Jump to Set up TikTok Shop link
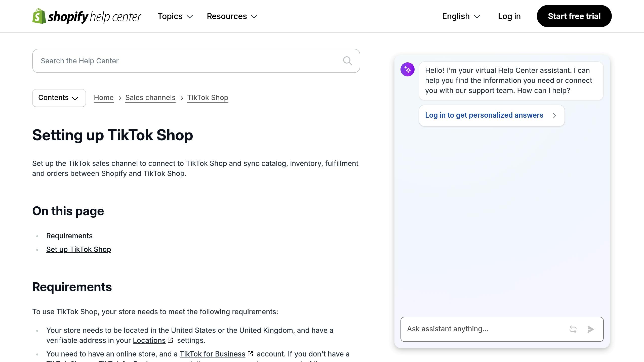This screenshot has width=644, height=362. [x=78, y=249]
